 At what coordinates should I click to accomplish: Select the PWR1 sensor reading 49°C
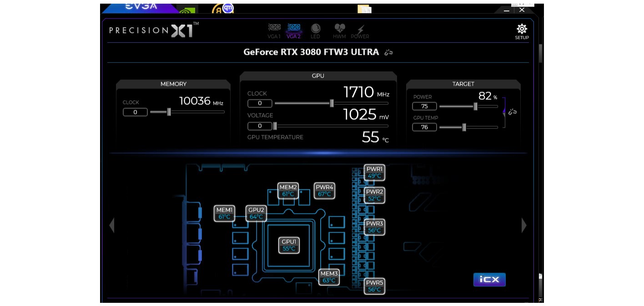(x=374, y=172)
